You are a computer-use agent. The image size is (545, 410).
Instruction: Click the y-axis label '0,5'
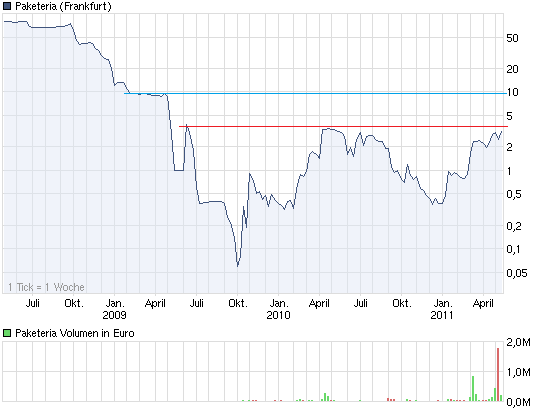click(514, 194)
